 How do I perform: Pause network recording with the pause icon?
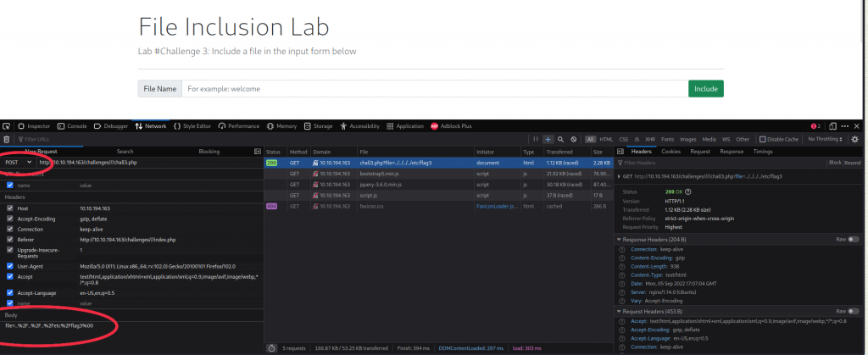[x=535, y=139]
